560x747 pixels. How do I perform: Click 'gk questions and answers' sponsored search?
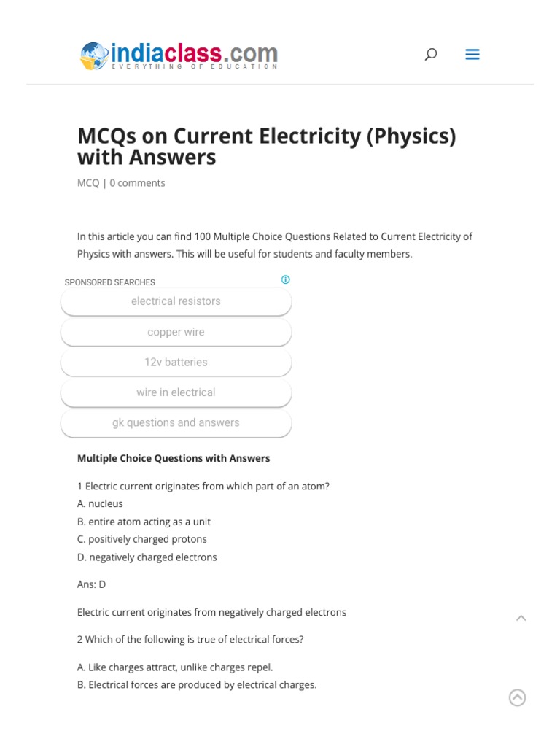[x=176, y=423]
